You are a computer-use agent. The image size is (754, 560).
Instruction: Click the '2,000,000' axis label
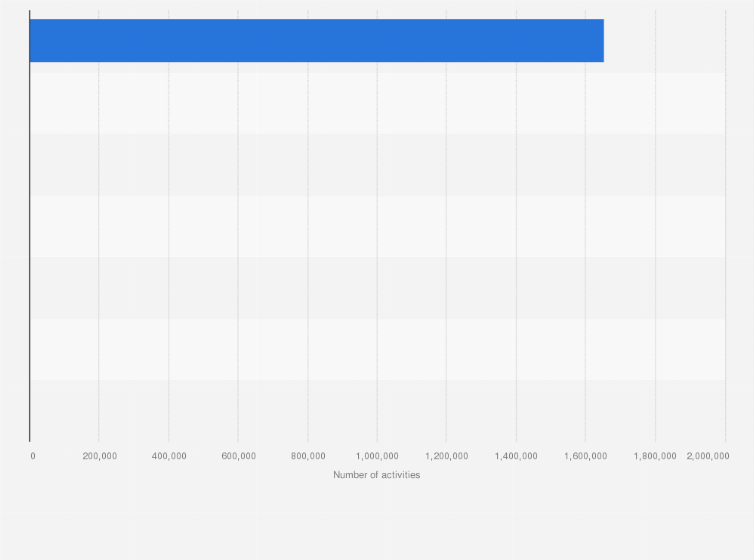tap(708, 456)
